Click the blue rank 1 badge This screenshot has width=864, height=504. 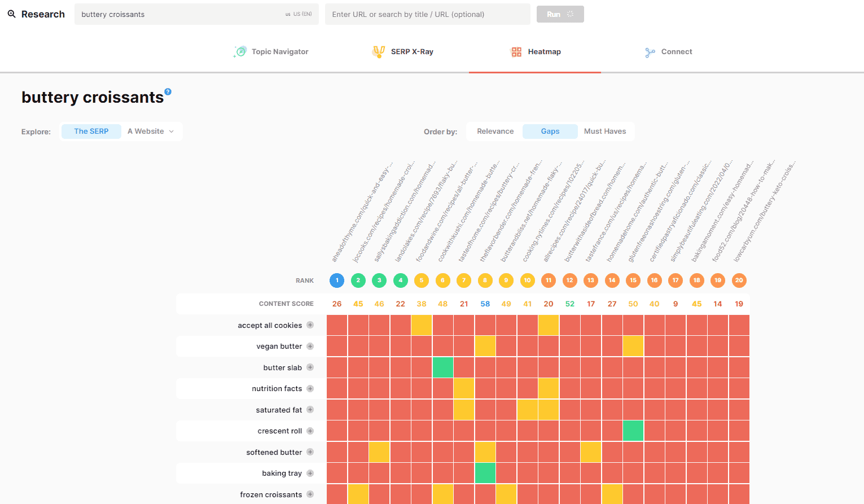(337, 280)
